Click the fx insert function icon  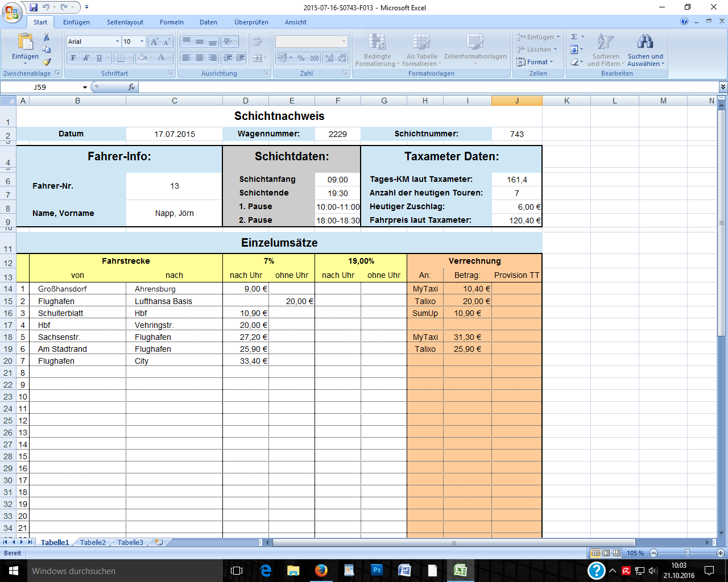point(131,87)
